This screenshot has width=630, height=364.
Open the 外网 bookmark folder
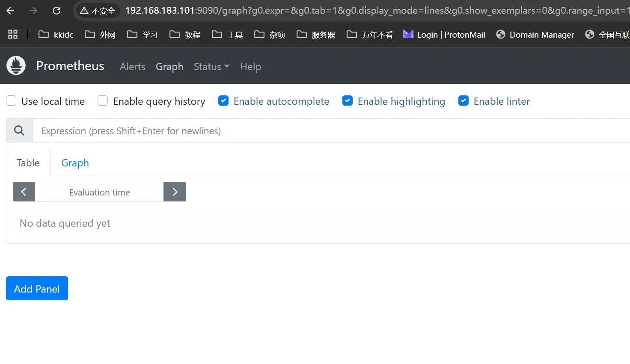(100, 34)
